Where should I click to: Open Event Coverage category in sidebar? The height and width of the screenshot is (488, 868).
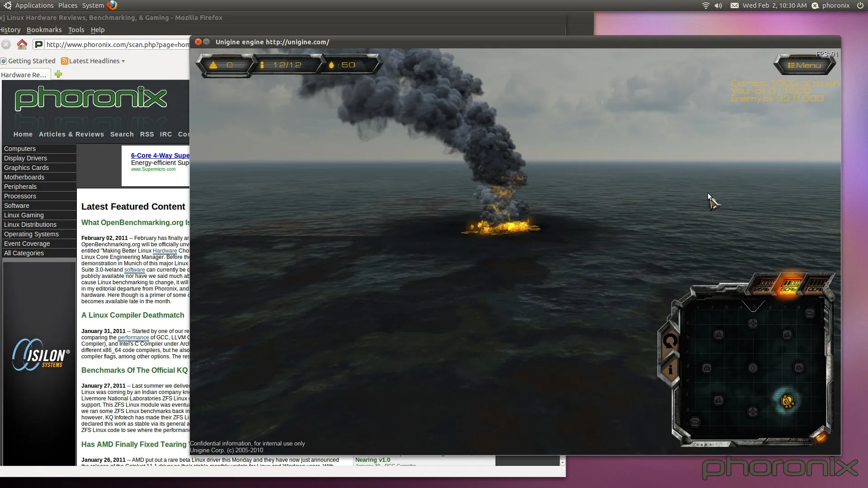pyautogui.click(x=39, y=244)
